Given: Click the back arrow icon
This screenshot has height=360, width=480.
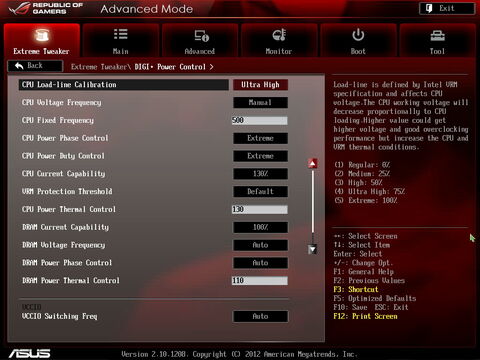Looking at the screenshot, I should pos(19,66).
